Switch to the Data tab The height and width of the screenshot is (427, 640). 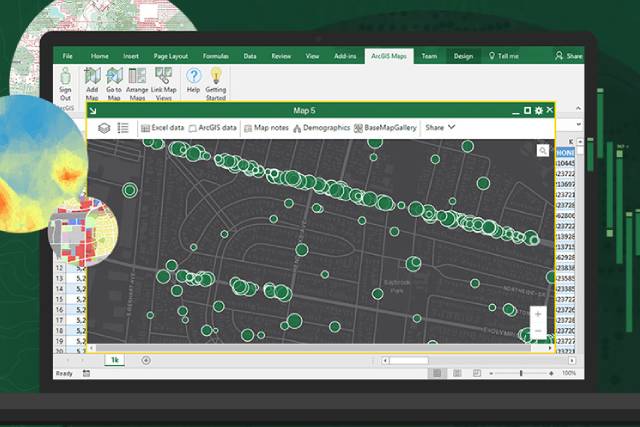click(250, 56)
